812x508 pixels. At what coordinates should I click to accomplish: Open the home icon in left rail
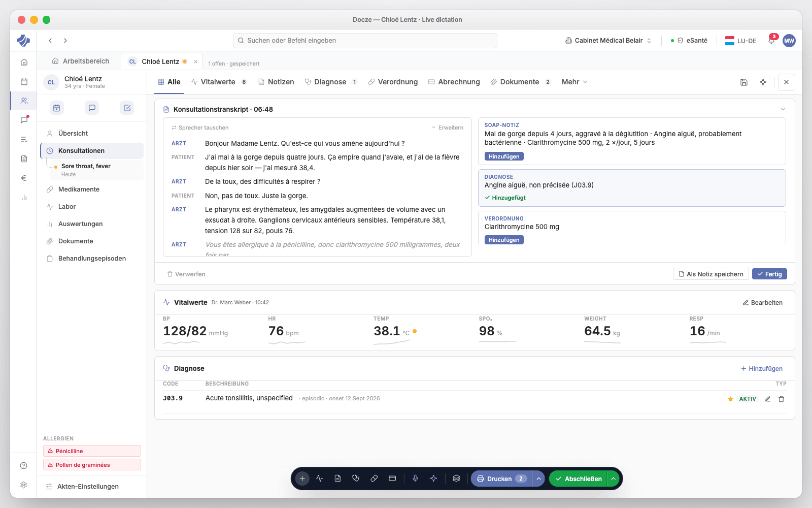tap(24, 62)
